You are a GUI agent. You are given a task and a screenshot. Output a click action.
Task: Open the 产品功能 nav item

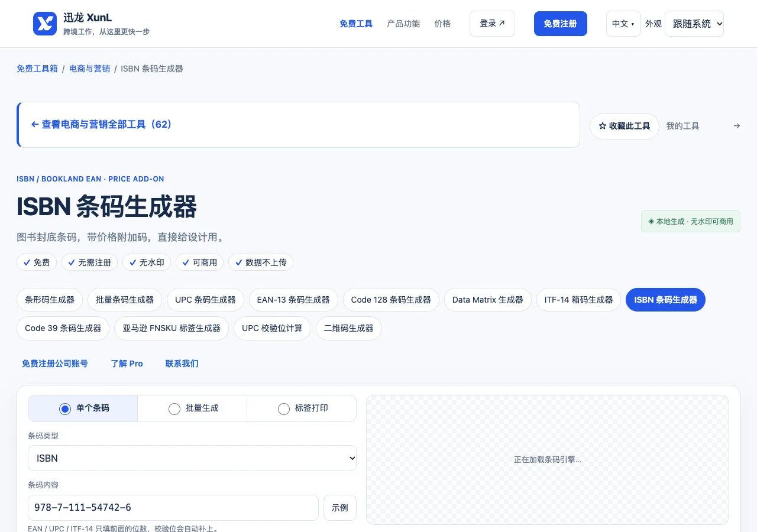403,24
